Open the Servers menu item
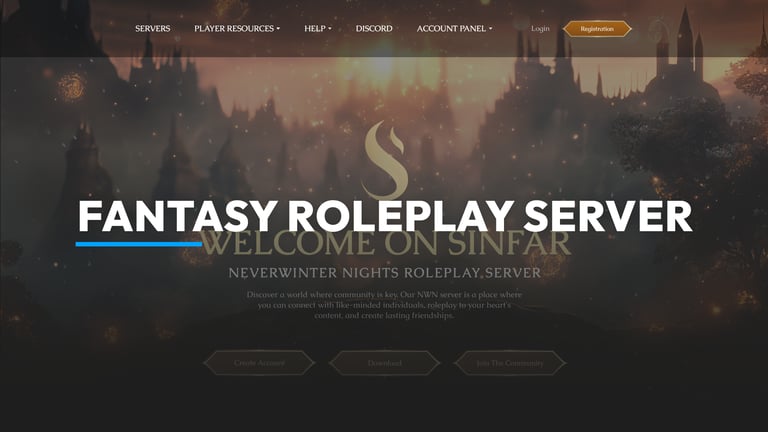This screenshot has height=432, width=768. 153,28
